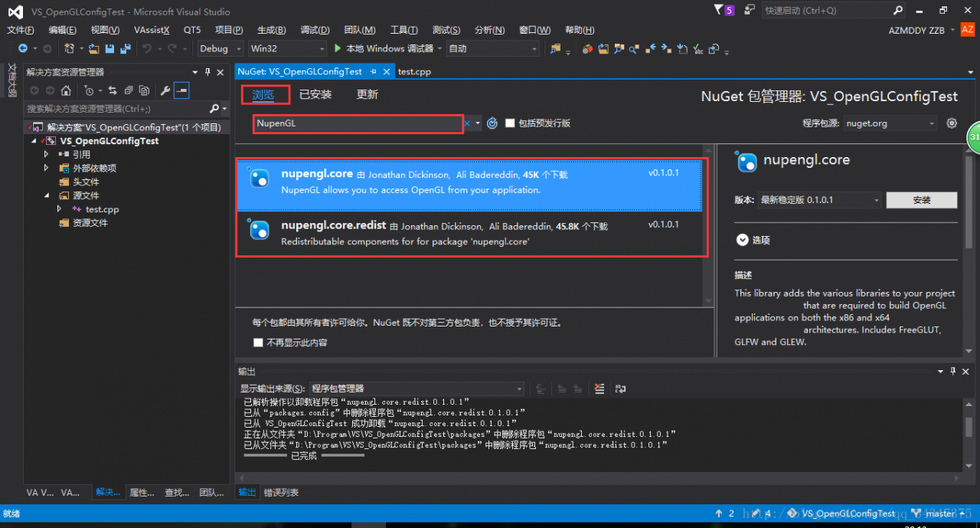The height and width of the screenshot is (528, 980).
Task: Open Properties wrench icon in Solution Explorer
Action: click(165, 90)
